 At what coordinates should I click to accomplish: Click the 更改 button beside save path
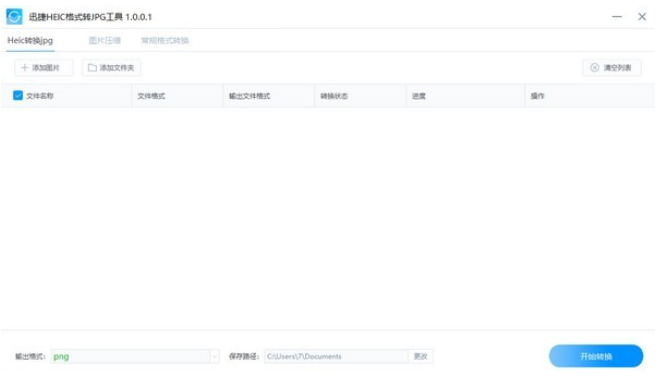[x=420, y=356]
